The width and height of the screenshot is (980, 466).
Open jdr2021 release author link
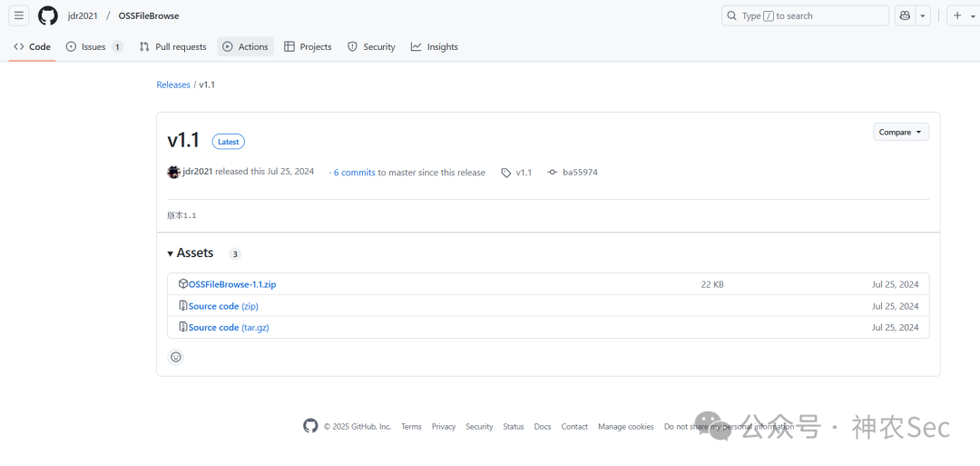coord(197,172)
